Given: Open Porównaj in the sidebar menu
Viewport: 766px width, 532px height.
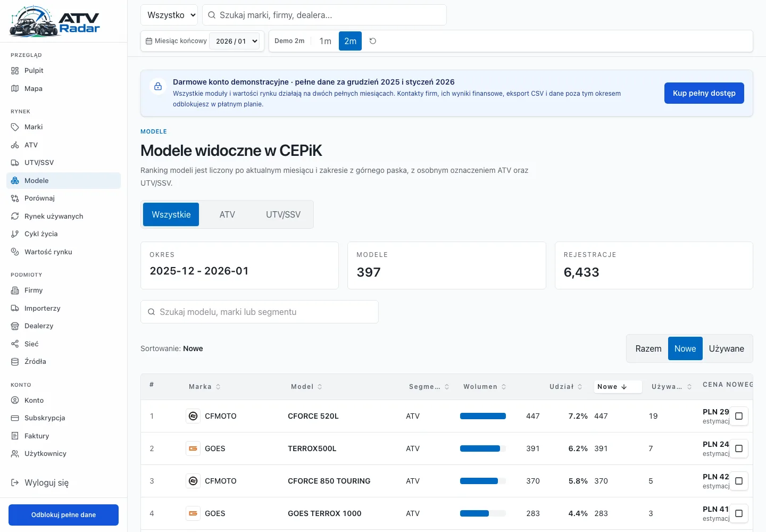Looking at the screenshot, I should [x=64, y=198].
